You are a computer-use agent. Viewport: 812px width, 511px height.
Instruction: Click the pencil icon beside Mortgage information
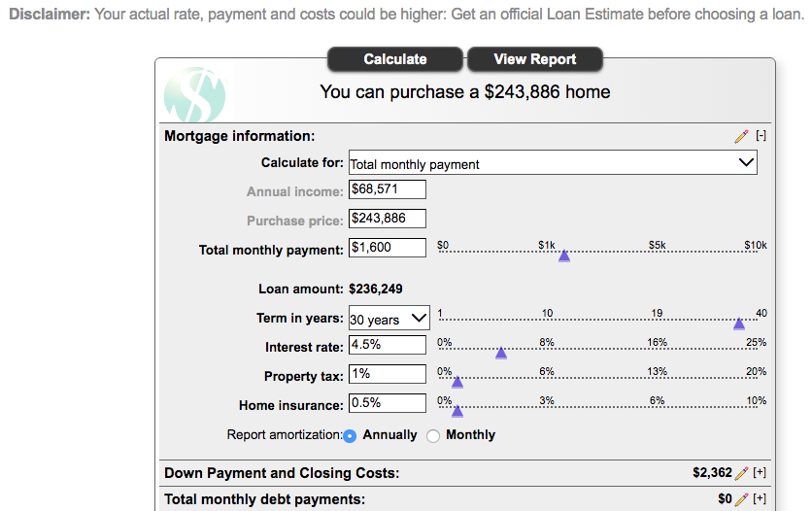[x=741, y=136]
